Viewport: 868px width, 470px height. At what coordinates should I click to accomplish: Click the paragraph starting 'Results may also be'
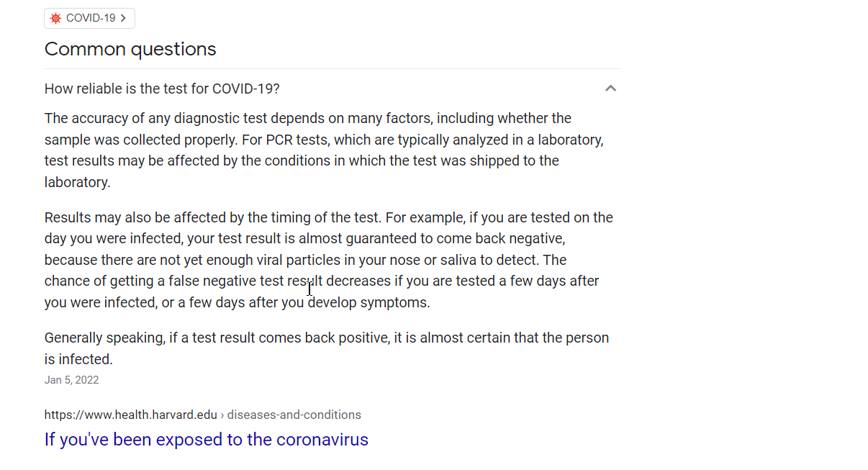tap(329, 260)
